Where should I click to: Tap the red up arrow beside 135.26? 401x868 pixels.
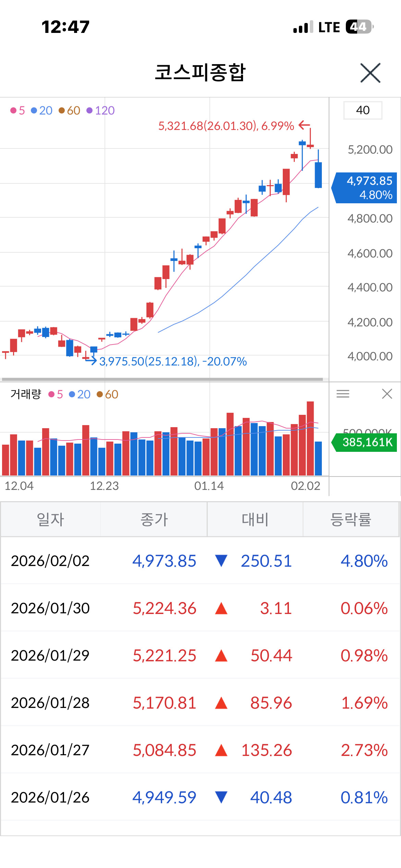(221, 750)
